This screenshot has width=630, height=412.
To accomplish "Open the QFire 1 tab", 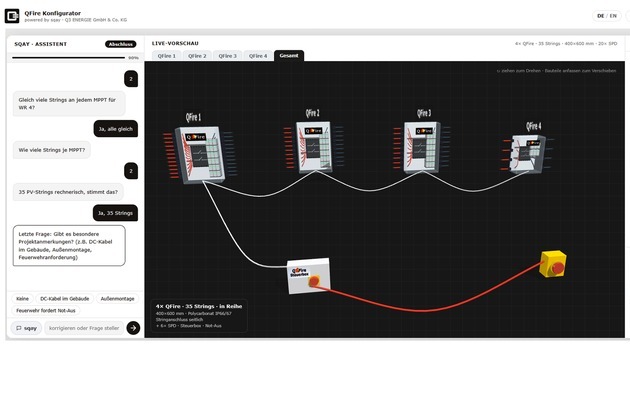I will pyautogui.click(x=167, y=56).
